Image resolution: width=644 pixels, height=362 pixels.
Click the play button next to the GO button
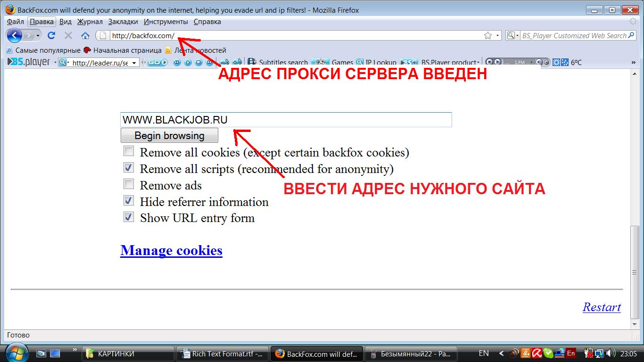[x=188, y=62]
